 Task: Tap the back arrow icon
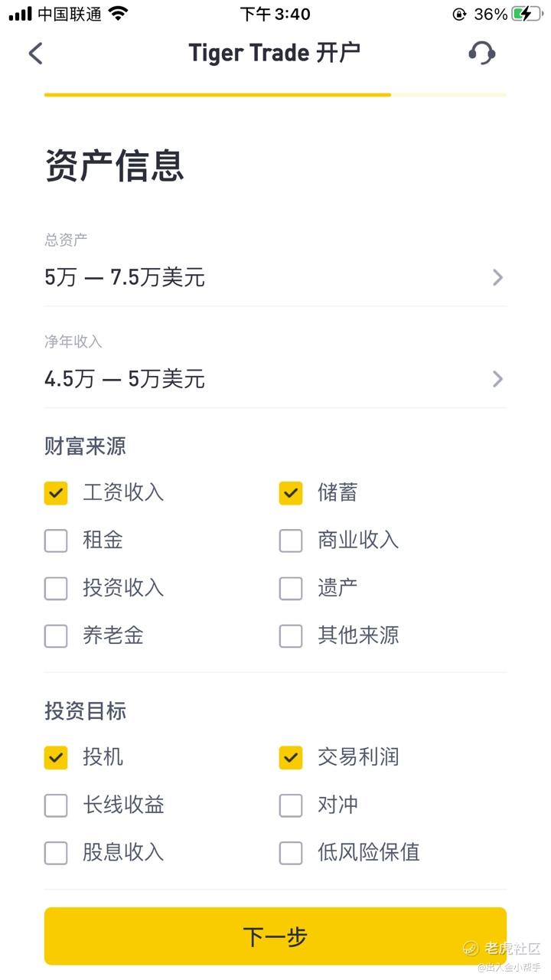pos(36,53)
